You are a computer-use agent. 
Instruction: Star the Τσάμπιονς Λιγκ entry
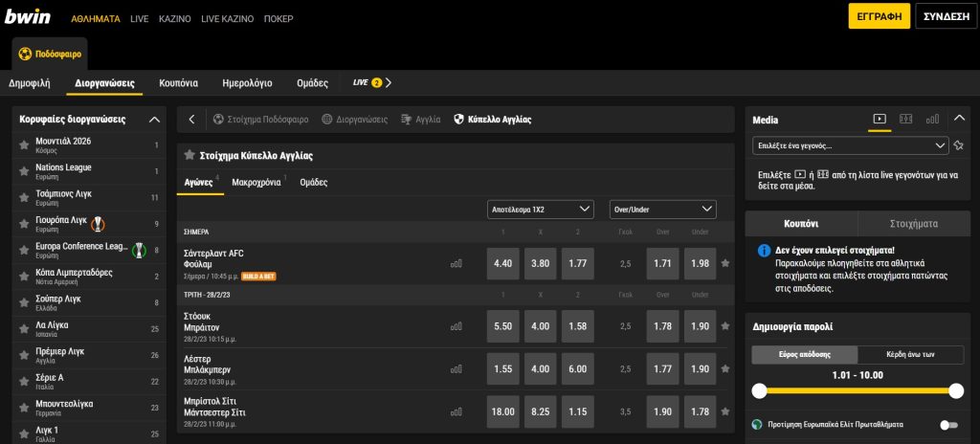point(24,198)
